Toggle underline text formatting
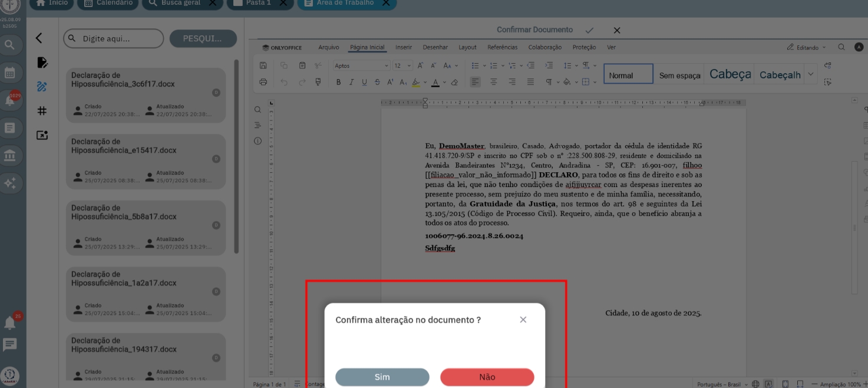 (364, 83)
